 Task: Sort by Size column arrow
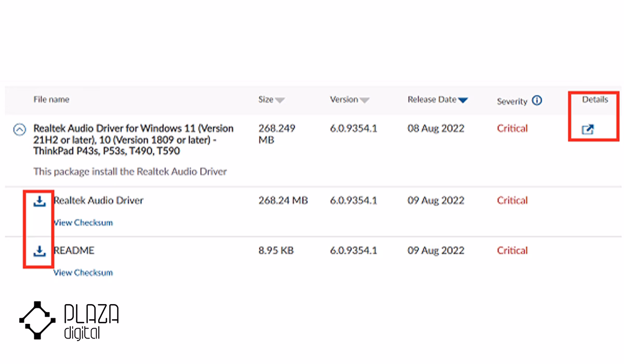click(280, 100)
